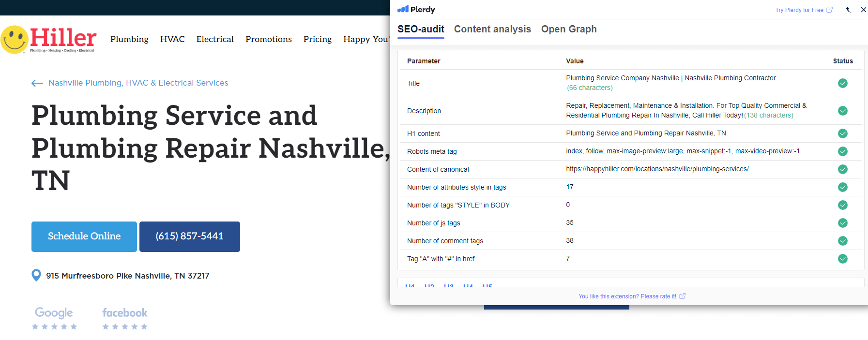The width and height of the screenshot is (868, 340).
Task: Click the description value starting Repair, Replacement
Action: click(686, 110)
